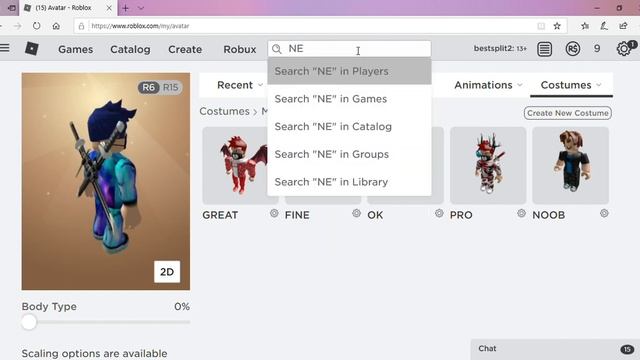This screenshot has width=640, height=360.
Task: Click Create New Costume button
Action: pyautogui.click(x=567, y=113)
